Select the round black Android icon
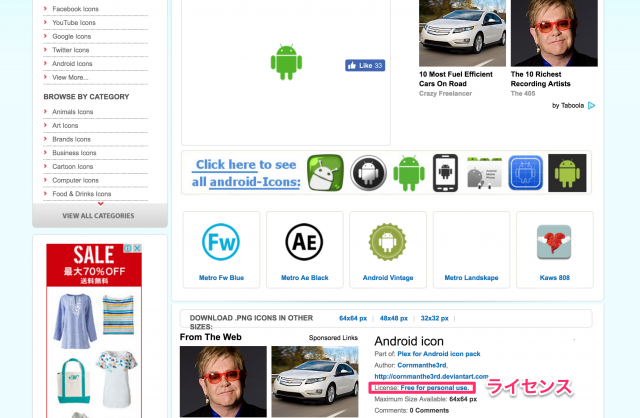Viewport: 640px width, 418px height. click(x=368, y=173)
